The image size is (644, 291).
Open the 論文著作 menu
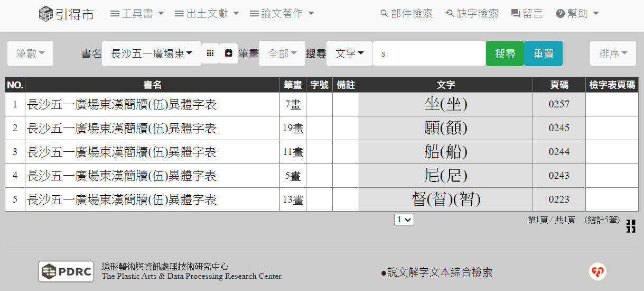tap(282, 14)
